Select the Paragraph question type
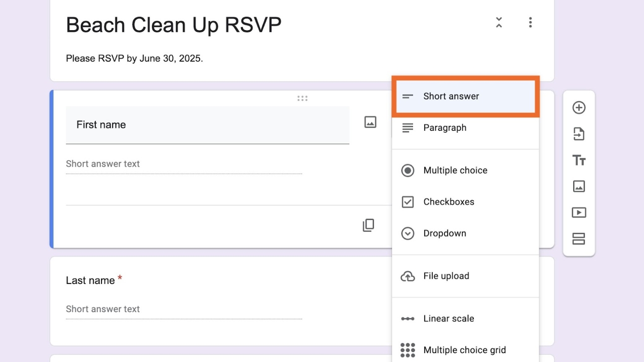644x362 pixels. tap(445, 128)
